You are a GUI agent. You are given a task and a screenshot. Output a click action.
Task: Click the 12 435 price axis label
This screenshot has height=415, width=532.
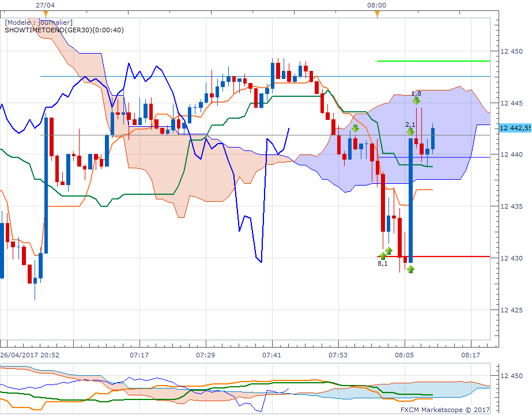511,206
